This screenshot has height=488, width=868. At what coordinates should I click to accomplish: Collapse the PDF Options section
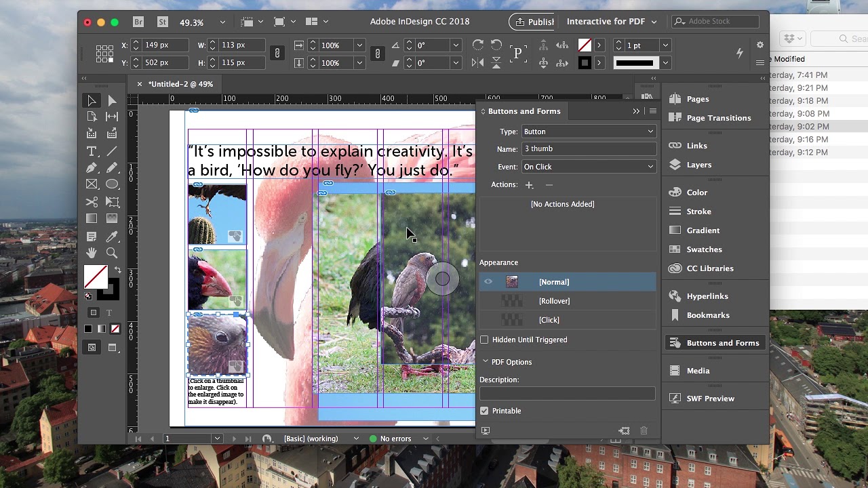486,362
